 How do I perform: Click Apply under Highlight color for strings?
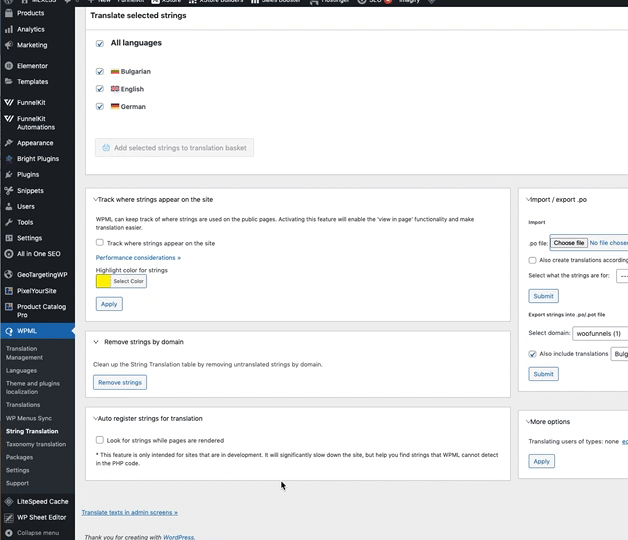tap(109, 304)
